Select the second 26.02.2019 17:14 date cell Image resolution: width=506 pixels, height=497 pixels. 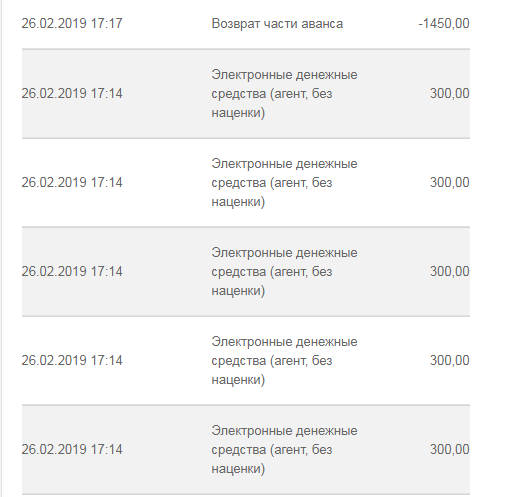click(x=72, y=182)
